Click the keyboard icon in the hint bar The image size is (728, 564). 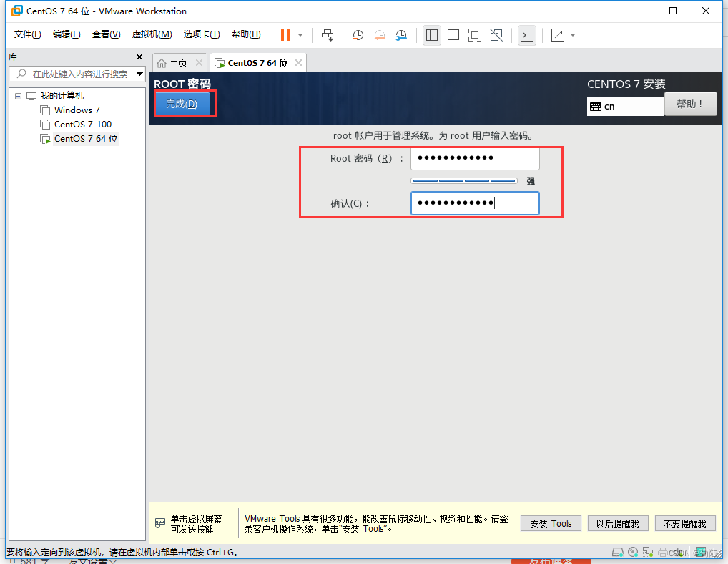pos(159,523)
